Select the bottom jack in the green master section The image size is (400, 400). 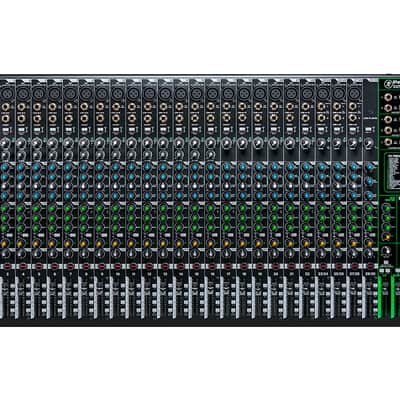pos(387,142)
